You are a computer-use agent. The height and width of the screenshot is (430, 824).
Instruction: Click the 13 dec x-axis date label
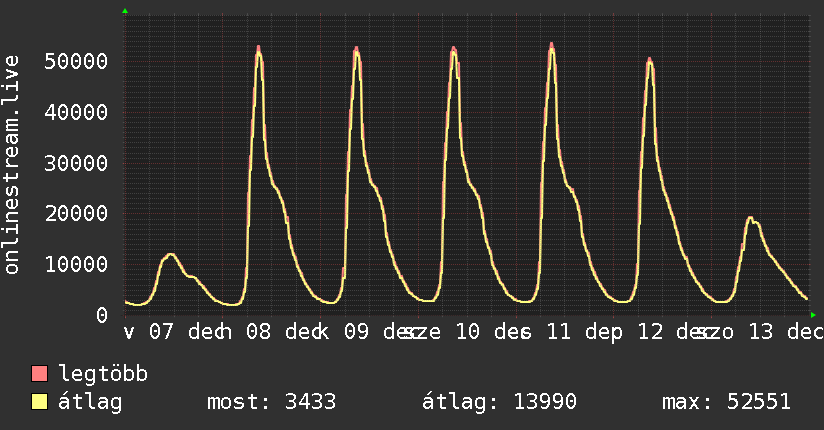pos(786,332)
